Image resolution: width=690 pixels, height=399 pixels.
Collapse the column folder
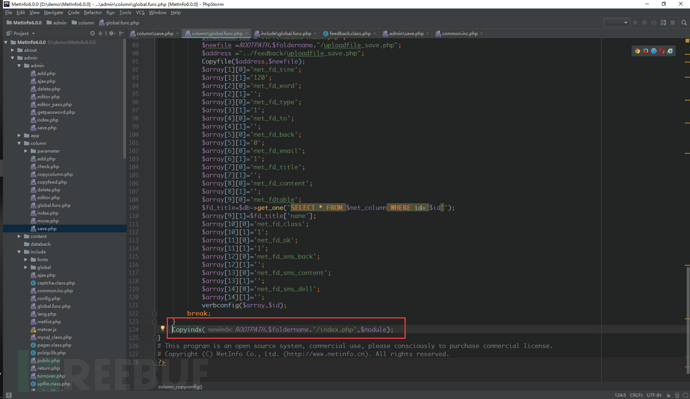click(x=19, y=143)
